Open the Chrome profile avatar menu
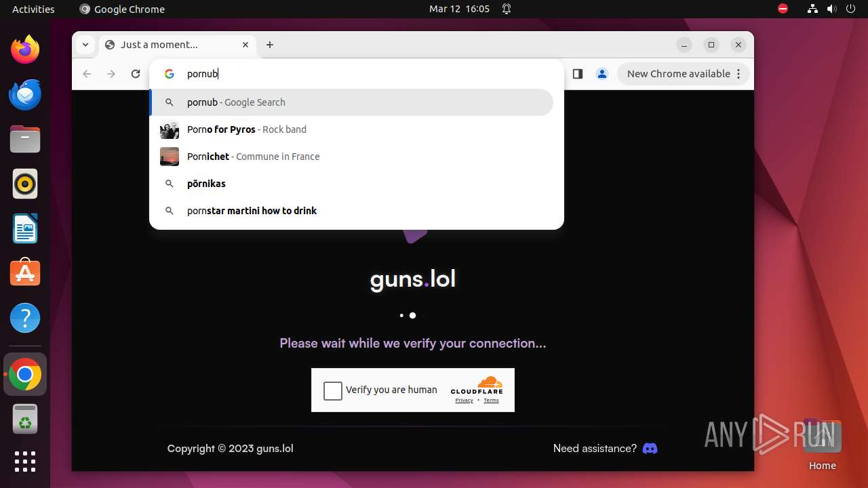 601,74
